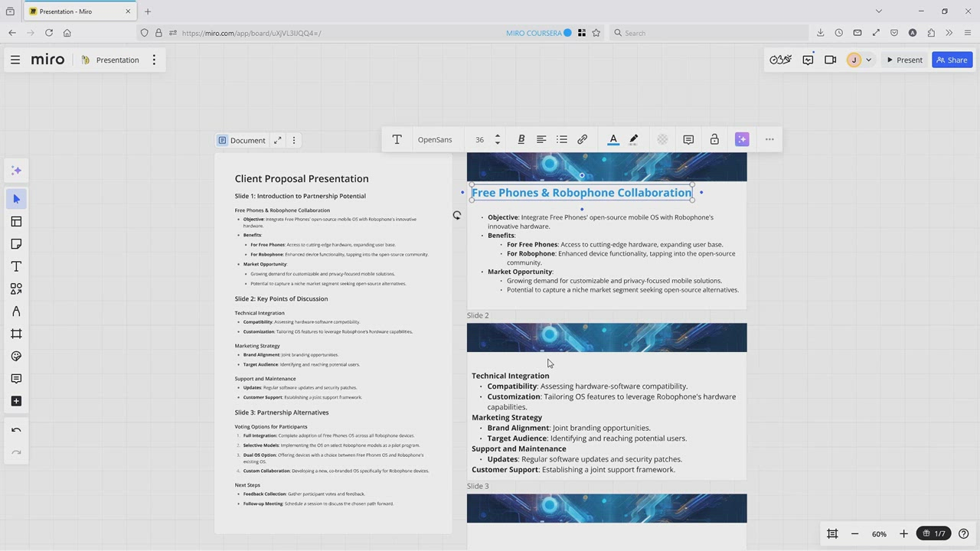This screenshot has width=980, height=551.
Task: Open Miro AI sparkle tool in left toolbar
Action: click(16, 171)
